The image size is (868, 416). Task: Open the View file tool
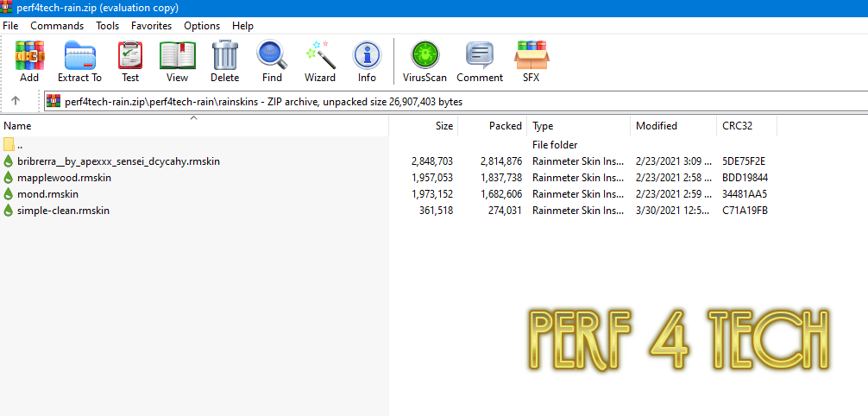coord(177,55)
